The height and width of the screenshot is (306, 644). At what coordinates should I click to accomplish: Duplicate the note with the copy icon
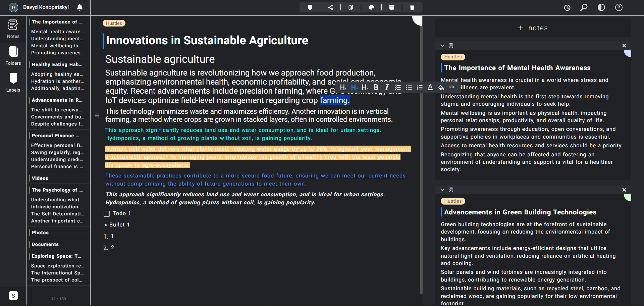tap(351, 7)
